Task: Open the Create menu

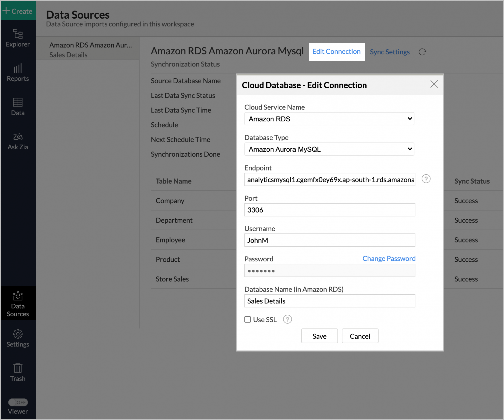Action: tap(18, 11)
